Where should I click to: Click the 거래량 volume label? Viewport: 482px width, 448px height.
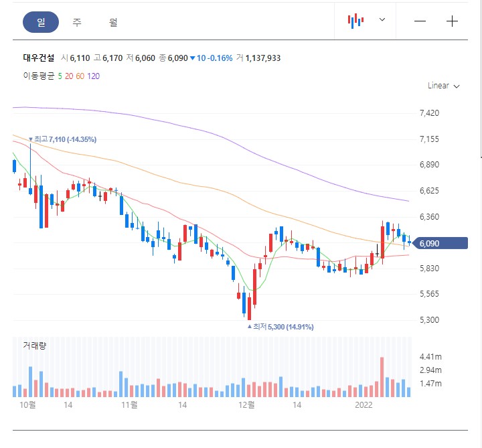click(x=34, y=346)
